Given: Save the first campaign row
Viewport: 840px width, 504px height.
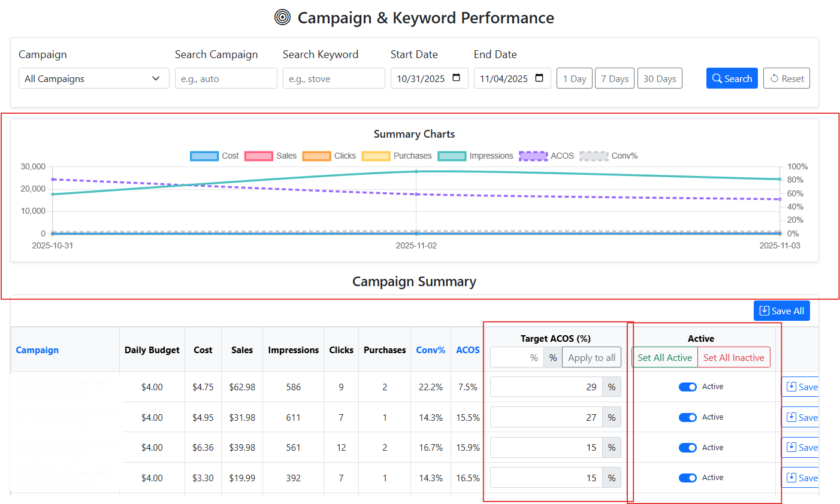Looking at the screenshot, I should pos(801,387).
